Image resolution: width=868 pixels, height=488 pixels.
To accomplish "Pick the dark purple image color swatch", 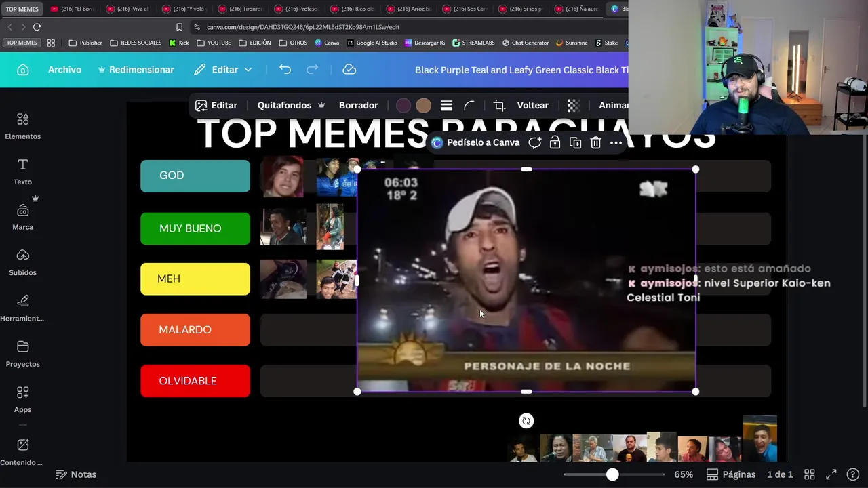I will (x=403, y=105).
